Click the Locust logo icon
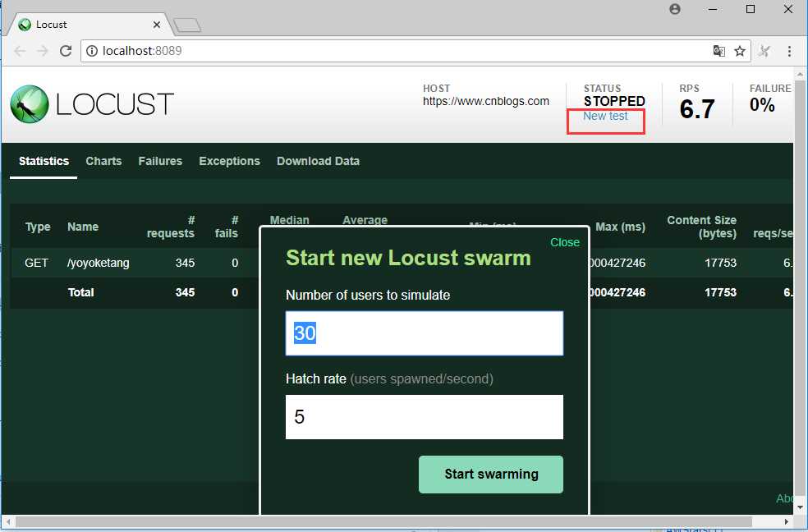808x532 pixels. (x=30, y=104)
